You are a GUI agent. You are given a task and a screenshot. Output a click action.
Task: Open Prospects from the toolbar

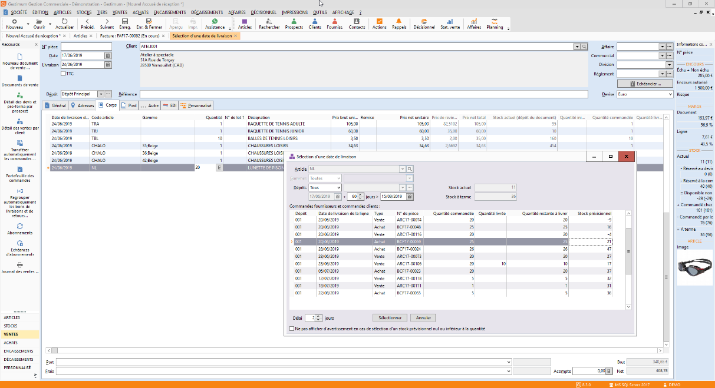294,24
